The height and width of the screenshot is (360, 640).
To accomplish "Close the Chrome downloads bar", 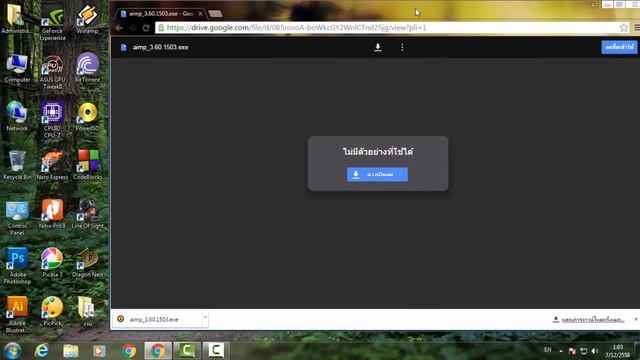I will (x=636, y=319).
